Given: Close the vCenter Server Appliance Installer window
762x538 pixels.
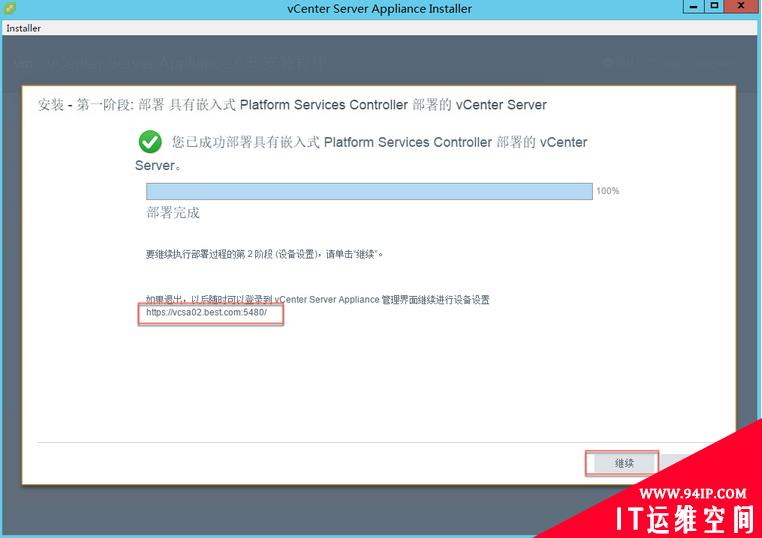Looking at the screenshot, I should coord(741,6).
